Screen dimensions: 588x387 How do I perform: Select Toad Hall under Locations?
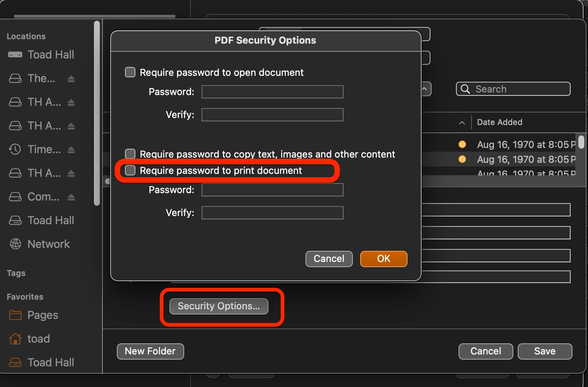click(x=51, y=55)
